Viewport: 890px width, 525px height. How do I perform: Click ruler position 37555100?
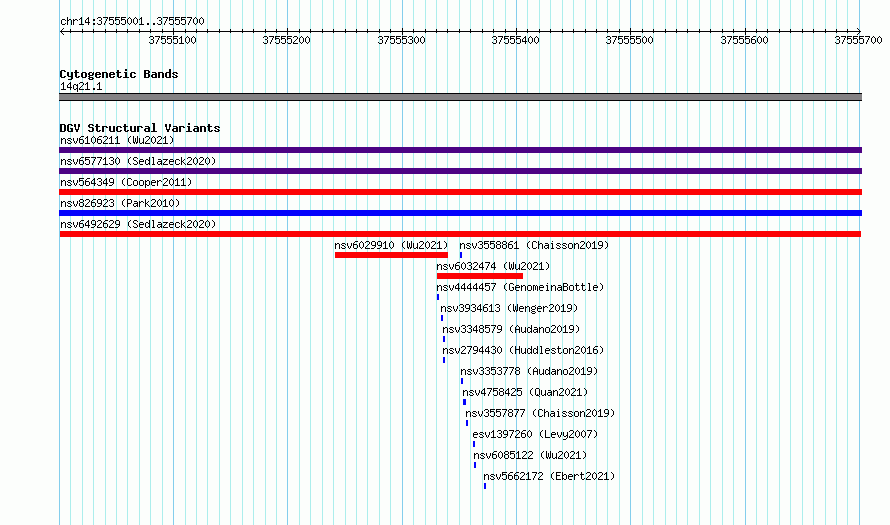[x=173, y=40]
